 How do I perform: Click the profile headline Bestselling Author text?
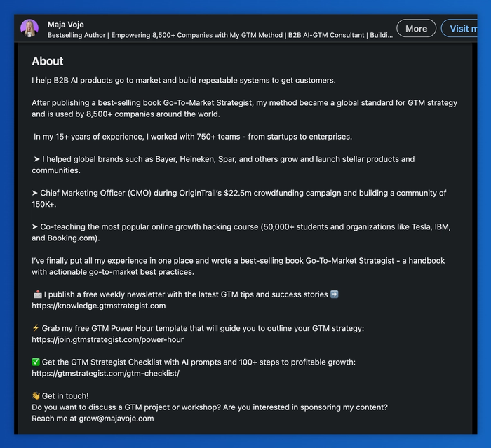[x=220, y=35]
